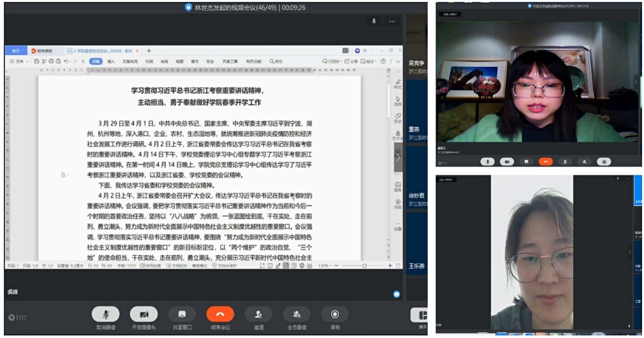Open the 已同步 sync status dropdown
This screenshot has width=644, height=338.
(331, 61)
